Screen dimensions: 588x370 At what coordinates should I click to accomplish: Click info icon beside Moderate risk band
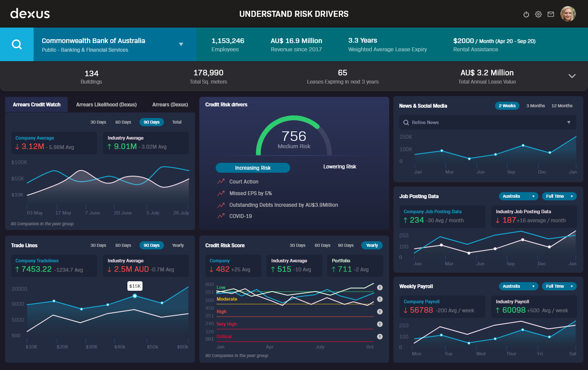pos(380,299)
